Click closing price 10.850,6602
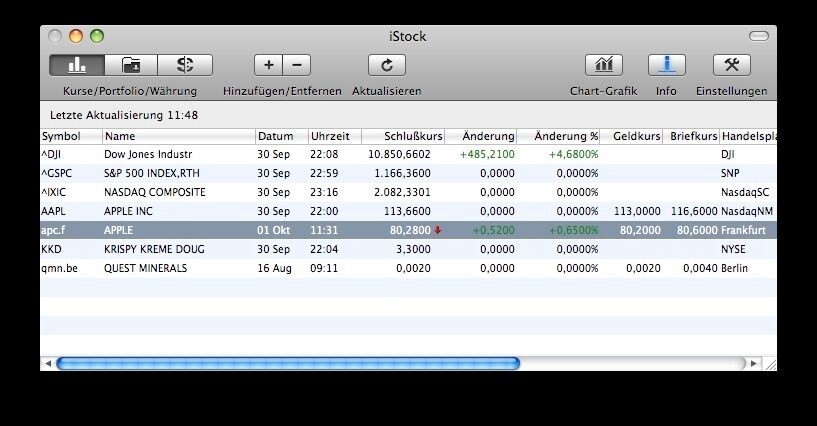Image resolution: width=817 pixels, height=426 pixels. coord(399,154)
